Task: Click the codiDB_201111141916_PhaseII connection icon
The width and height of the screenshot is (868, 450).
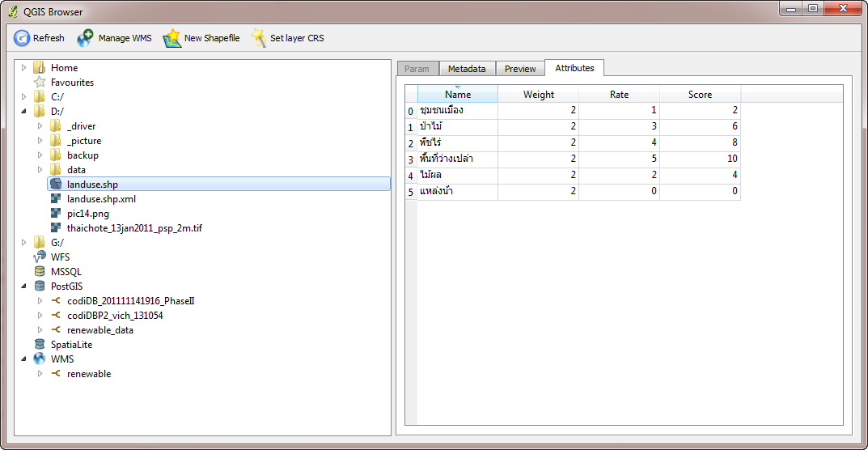Action: click(x=55, y=301)
